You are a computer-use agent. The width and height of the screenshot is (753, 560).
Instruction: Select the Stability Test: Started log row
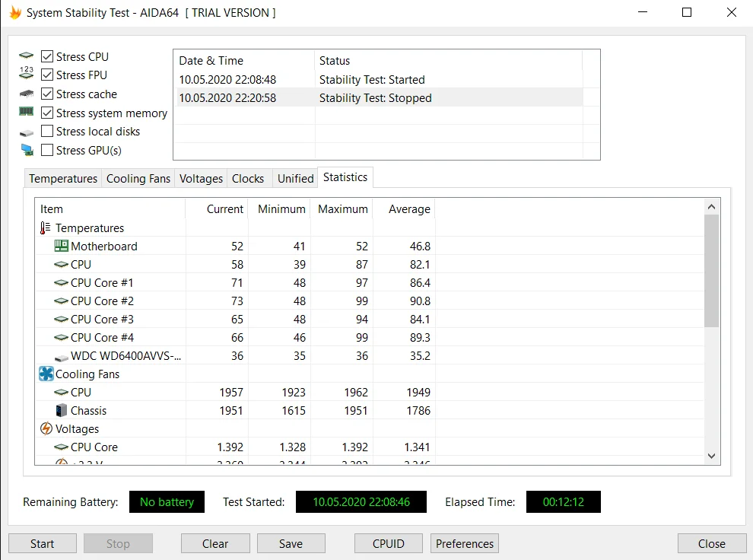380,79
